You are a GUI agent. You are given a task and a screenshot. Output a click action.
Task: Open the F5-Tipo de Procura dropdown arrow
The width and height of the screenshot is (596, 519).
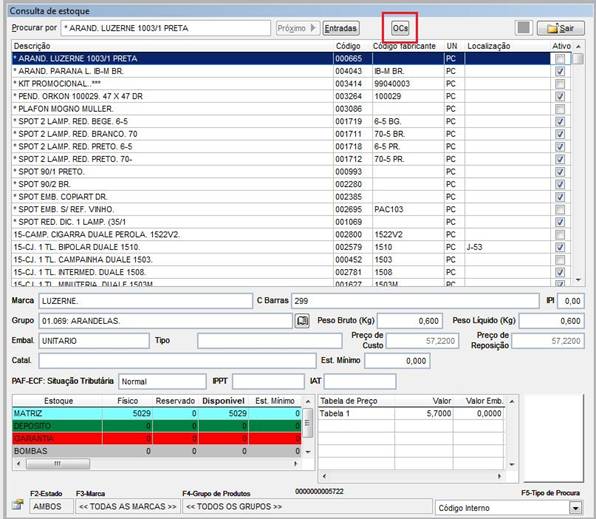pos(575,508)
